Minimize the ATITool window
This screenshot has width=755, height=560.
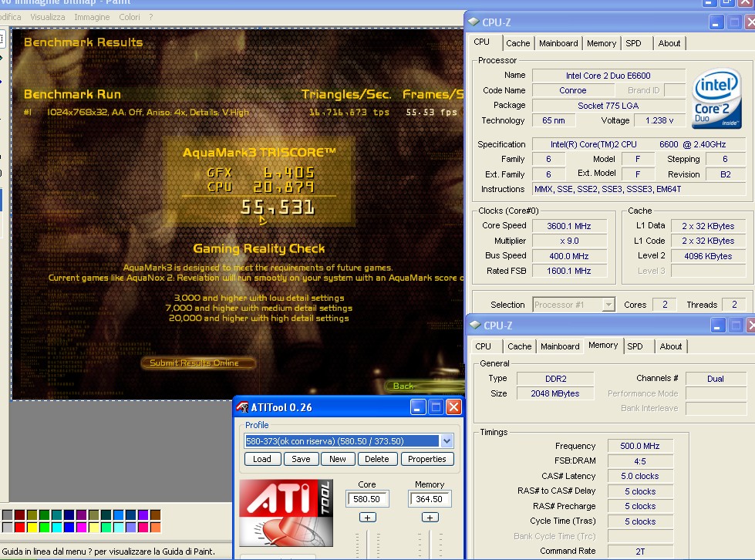tap(417, 407)
